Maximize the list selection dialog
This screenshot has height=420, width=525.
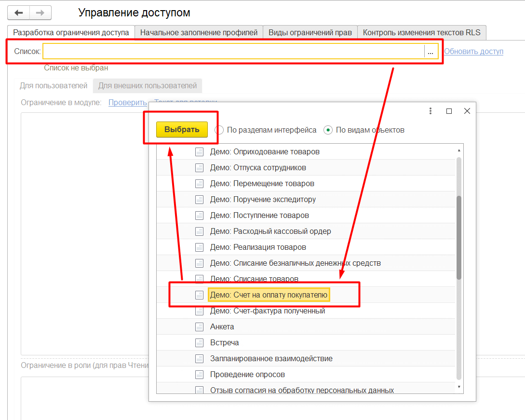(449, 111)
